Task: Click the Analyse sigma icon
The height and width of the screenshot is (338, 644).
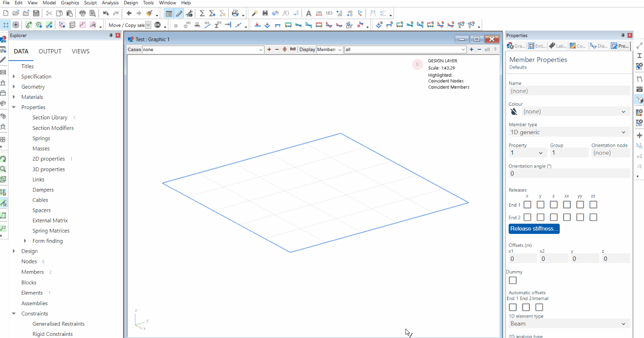Action: pos(202,13)
